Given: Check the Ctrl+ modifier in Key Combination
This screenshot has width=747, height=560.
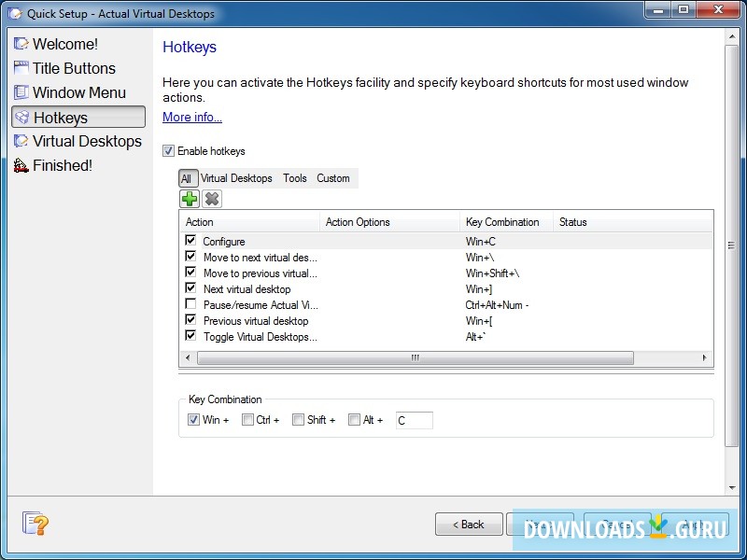Looking at the screenshot, I should pyautogui.click(x=247, y=419).
